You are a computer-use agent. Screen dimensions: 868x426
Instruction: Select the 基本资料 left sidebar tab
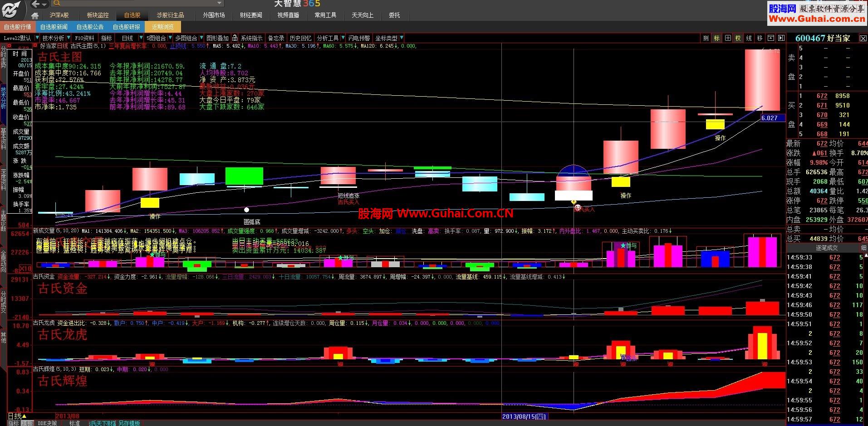click(x=4, y=139)
